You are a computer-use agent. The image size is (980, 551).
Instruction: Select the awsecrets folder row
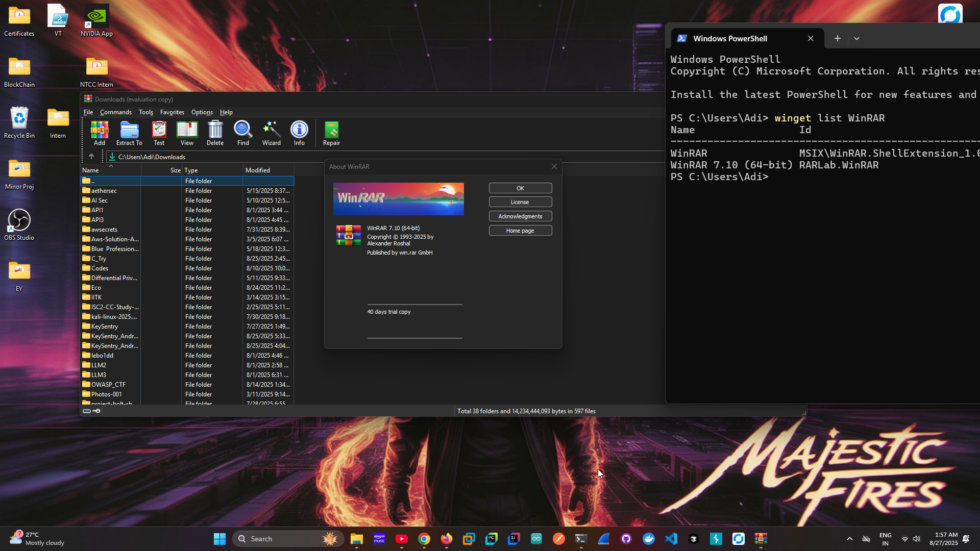[x=187, y=230]
